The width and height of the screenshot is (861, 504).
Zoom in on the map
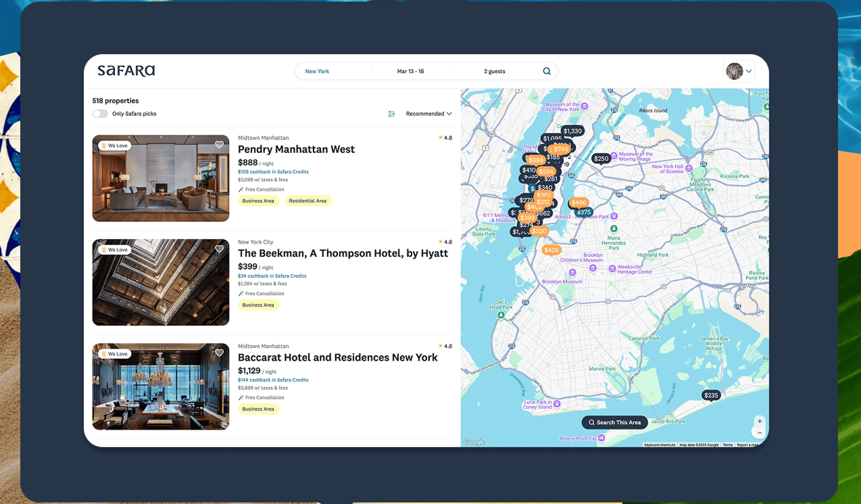[x=759, y=421]
